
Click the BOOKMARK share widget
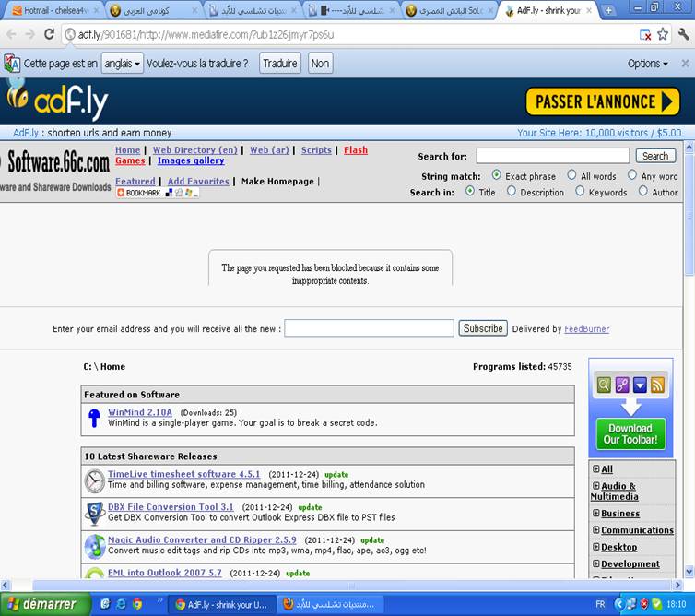click(157, 193)
